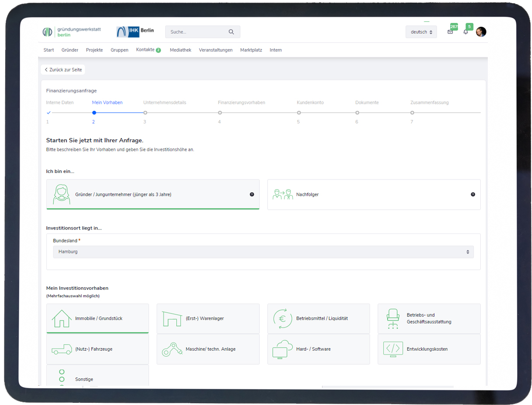Select the Nachfolger option card

[374, 194]
